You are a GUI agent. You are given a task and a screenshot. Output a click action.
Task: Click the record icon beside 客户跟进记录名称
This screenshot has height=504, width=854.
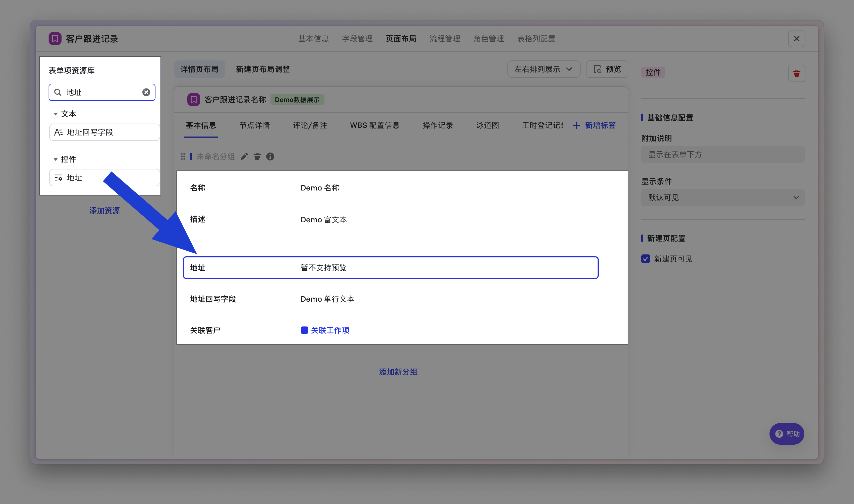pyautogui.click(x=194, y=100)
